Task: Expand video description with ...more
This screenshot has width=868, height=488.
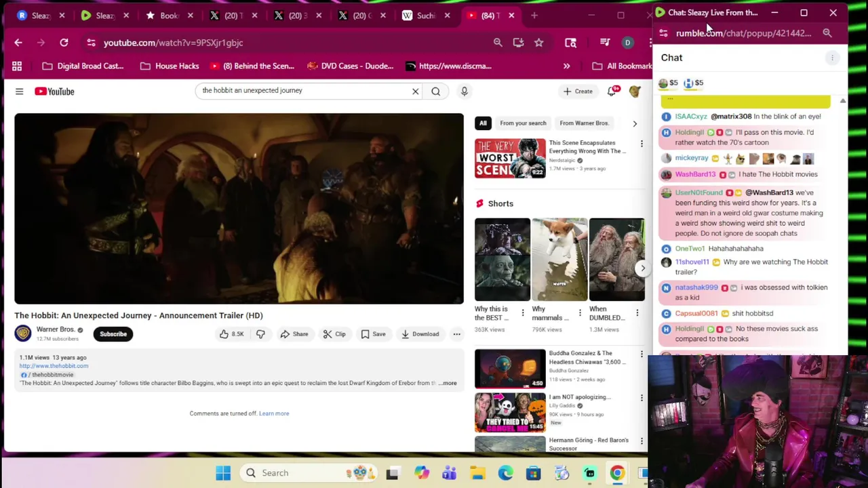Action: click(x=448, y=383)
